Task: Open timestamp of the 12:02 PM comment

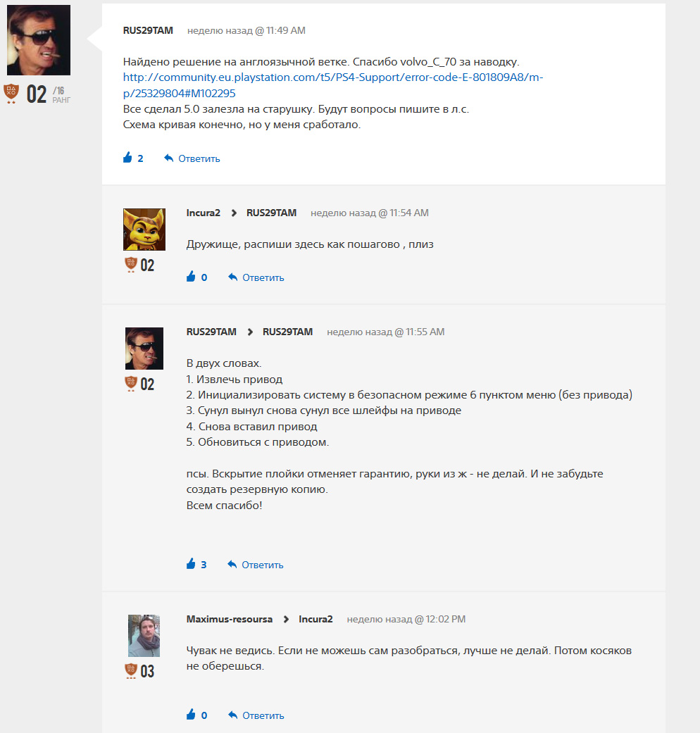Action: click(x=406, y=620)
